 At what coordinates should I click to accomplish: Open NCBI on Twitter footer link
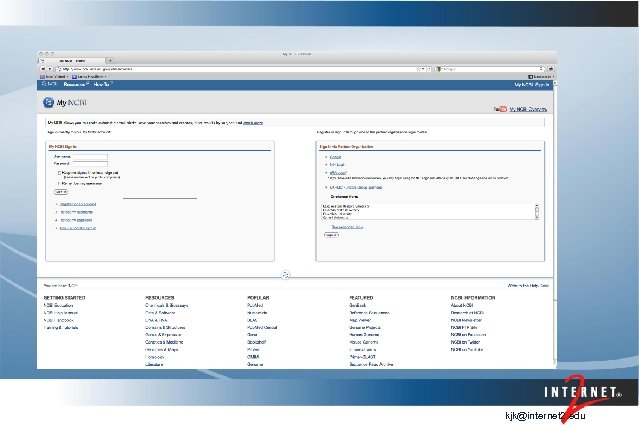tap(465, 342)
